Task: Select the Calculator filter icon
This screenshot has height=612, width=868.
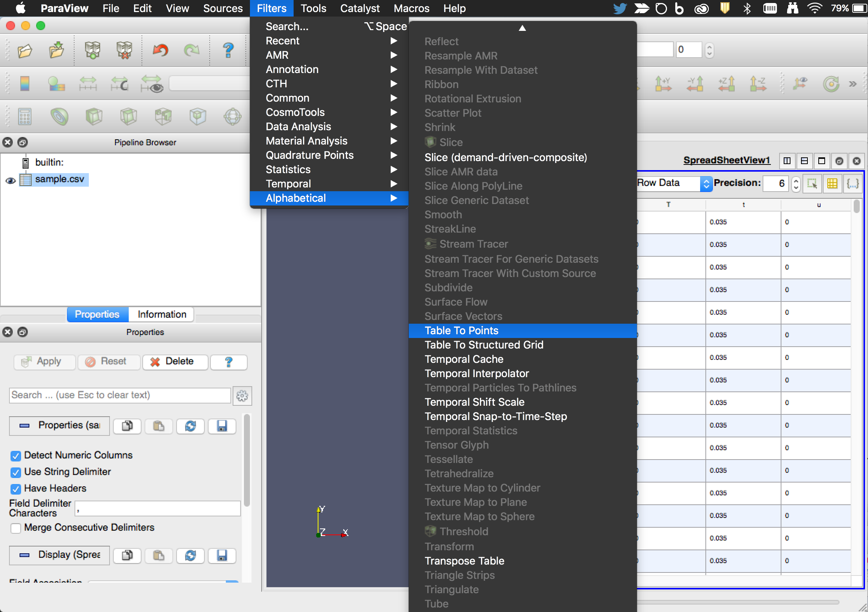Action: (24, 116)
